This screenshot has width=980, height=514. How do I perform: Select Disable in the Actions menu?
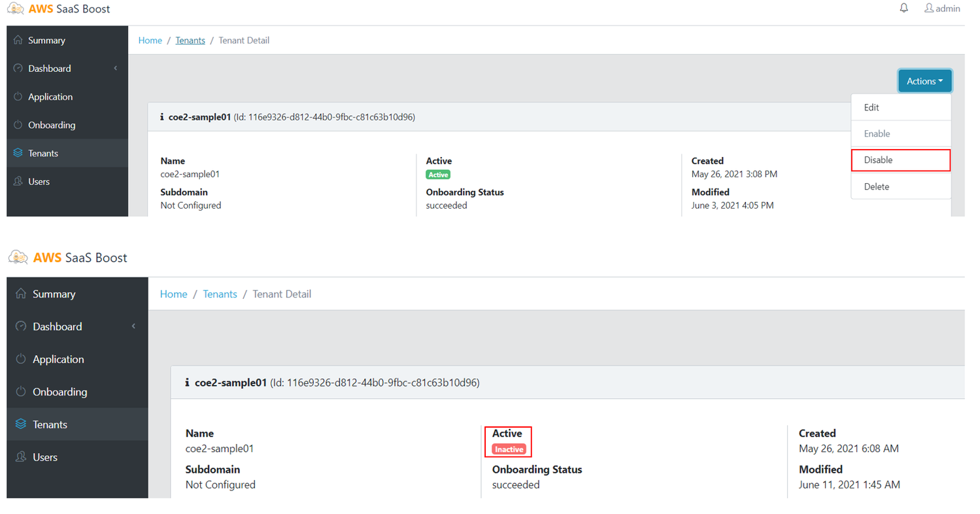tap(878, 160)
